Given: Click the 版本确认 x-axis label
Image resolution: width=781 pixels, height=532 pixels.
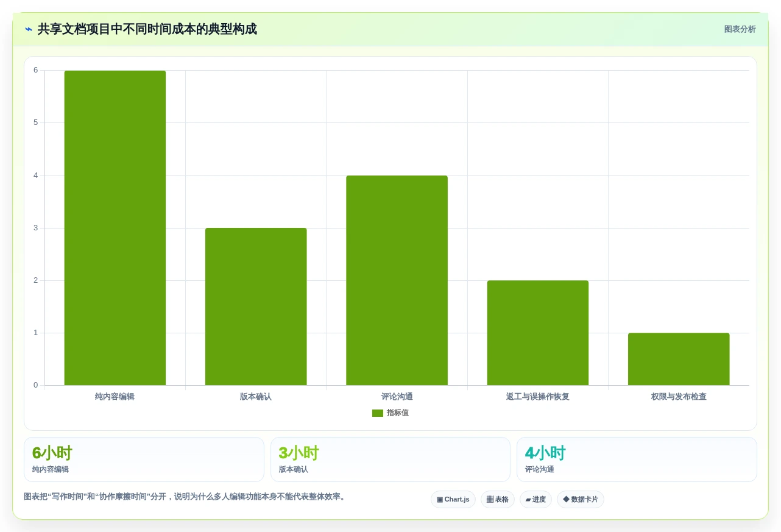Looking at the screenshot, I should coord(256,397).
